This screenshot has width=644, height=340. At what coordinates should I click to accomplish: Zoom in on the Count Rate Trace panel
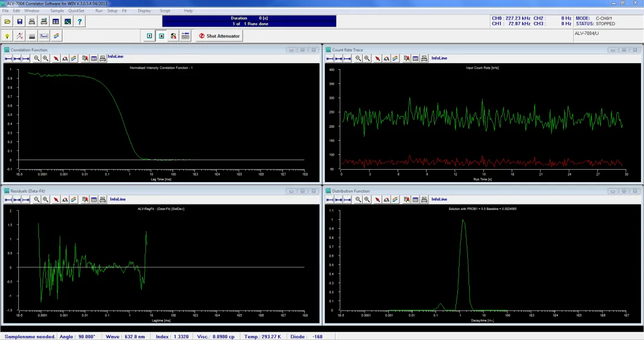367,59
